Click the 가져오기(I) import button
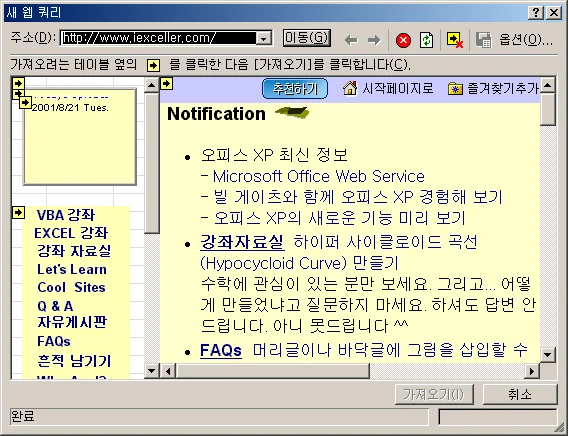This screenshot has width=568, height=436. coord(434,394)
